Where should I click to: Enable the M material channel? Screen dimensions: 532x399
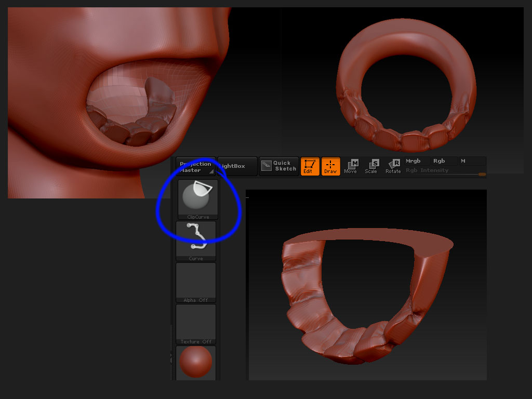point(472,161)
